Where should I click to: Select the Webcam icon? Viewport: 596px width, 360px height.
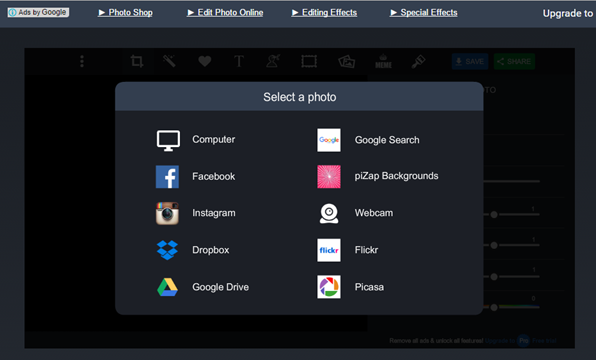click(x=329, y=213)
